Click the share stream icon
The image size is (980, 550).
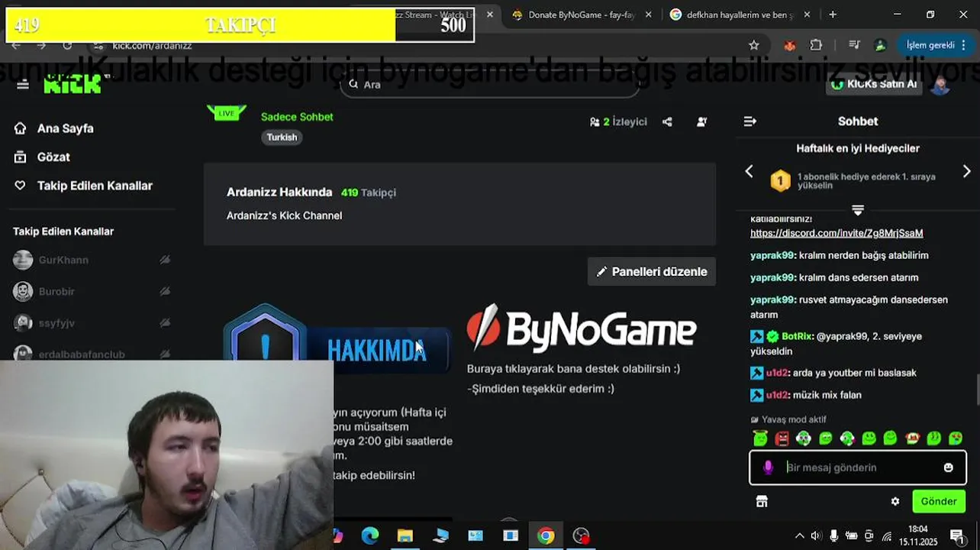pyautogui.click(x=667, y=121)
